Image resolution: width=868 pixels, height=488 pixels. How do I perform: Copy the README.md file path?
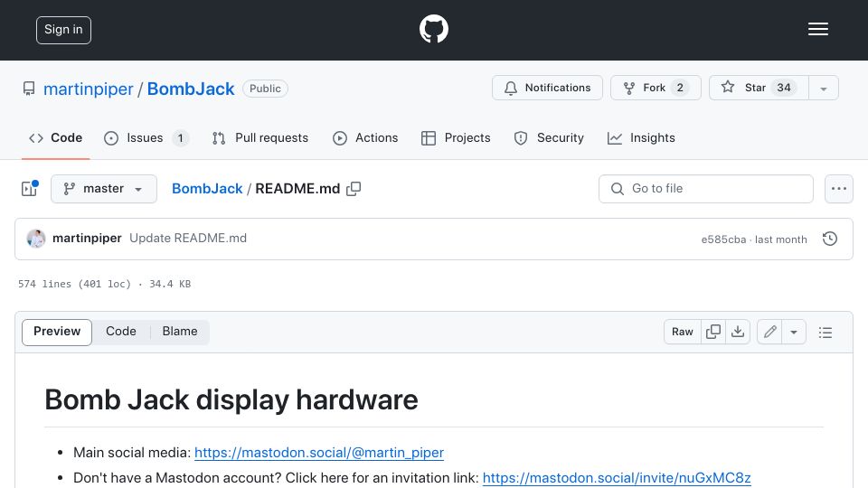354,189
